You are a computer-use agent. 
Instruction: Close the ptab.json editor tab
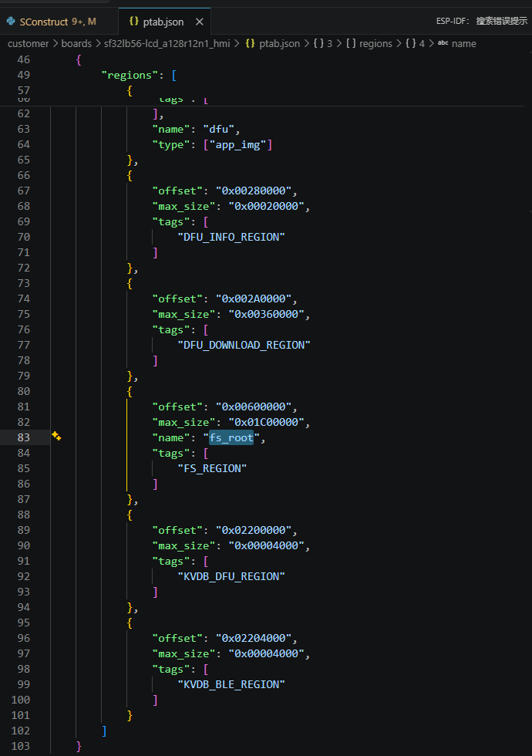(x=200, y=22)
